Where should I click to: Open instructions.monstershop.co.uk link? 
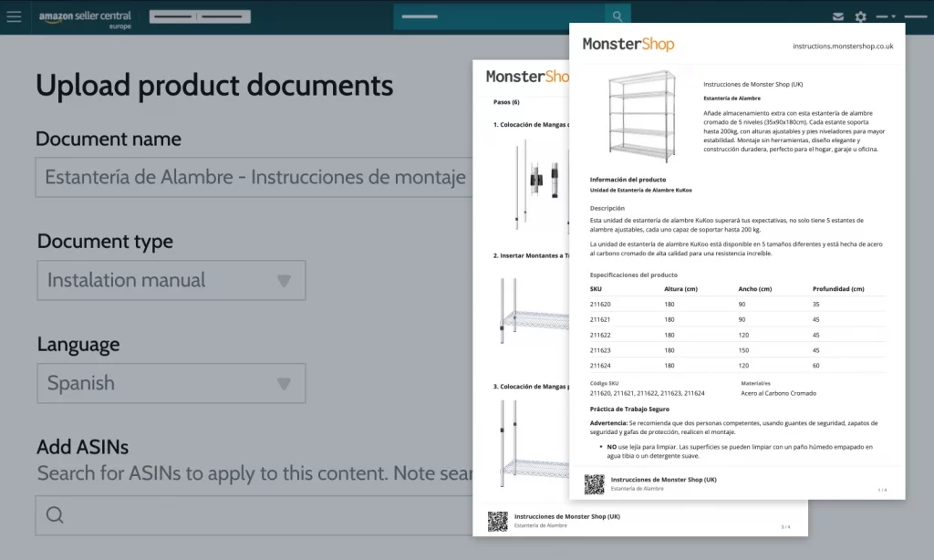[x=842, y=46]
